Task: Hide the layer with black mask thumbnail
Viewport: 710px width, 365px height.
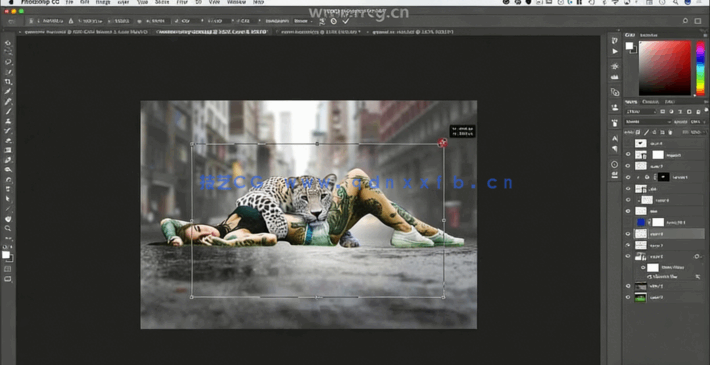Action: point(628,177)
